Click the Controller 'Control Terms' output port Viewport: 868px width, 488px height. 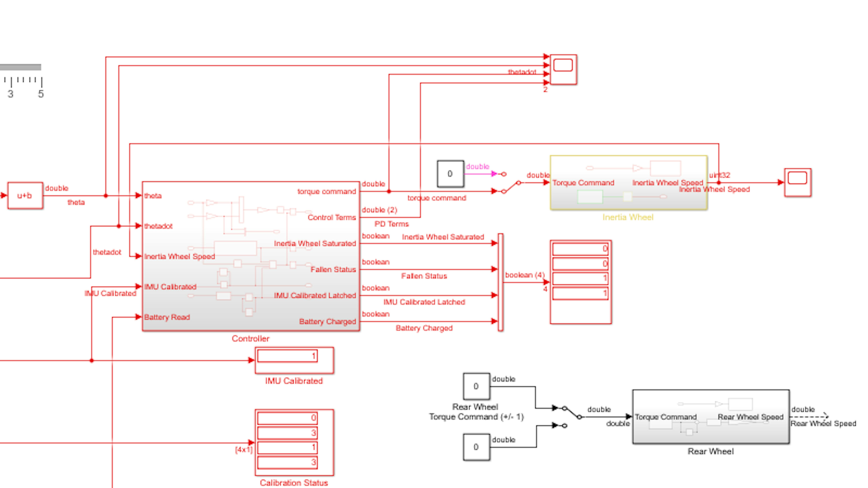click(332, 218)
